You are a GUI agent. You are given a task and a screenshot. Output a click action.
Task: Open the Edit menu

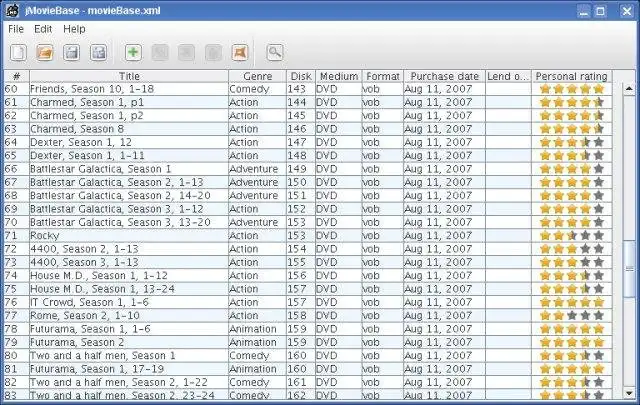click(x=43, y=29)
